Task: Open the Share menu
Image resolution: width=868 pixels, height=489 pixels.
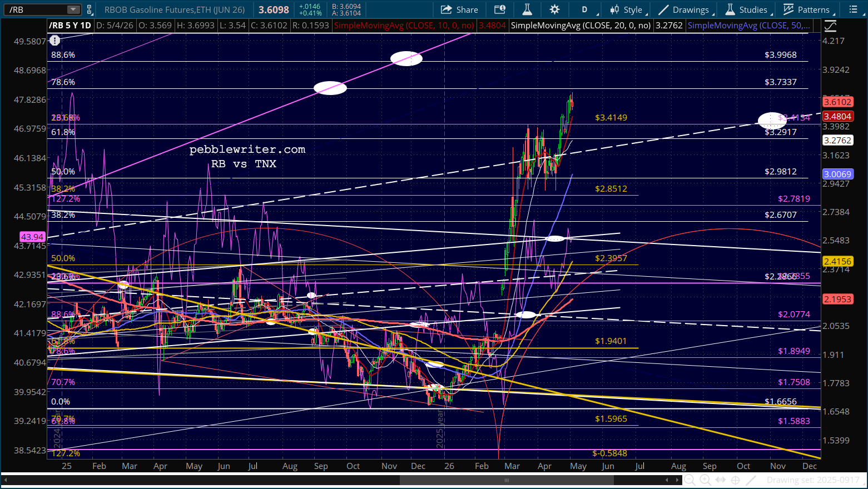Action: (x=459, y=9)
